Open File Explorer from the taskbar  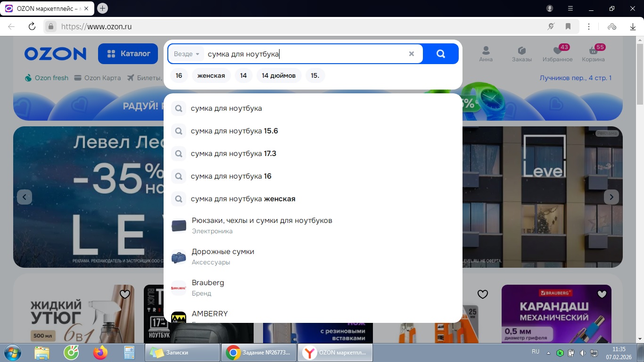pyautogui.click(x=42, y=353)
